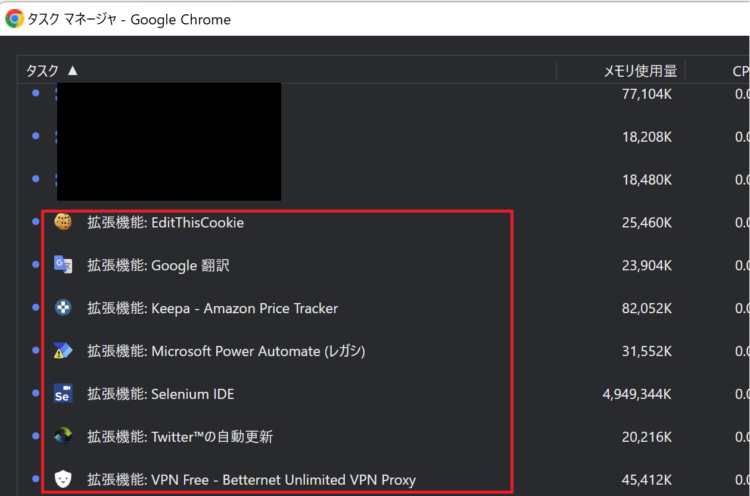
Task: Click the EditThisCookie cookie icon
Action: click(63, 222)
